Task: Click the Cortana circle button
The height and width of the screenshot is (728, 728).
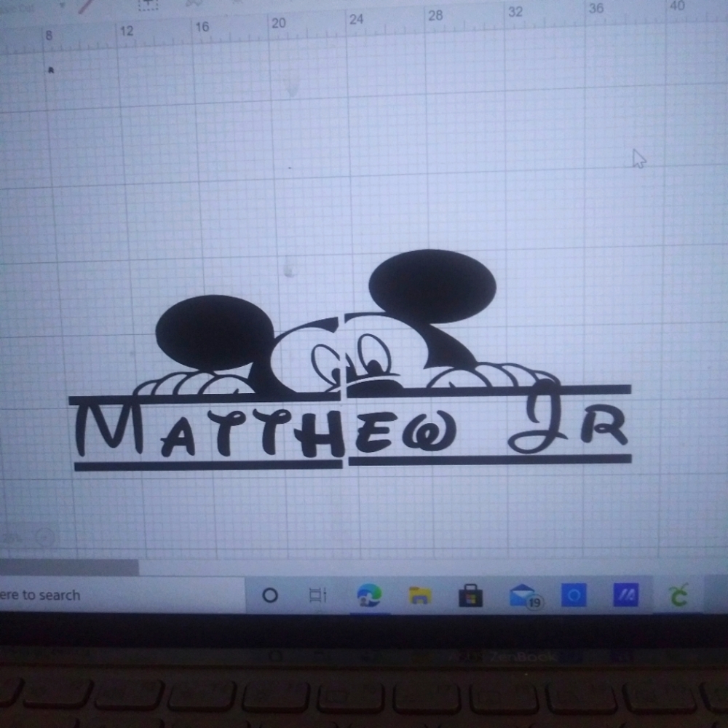Action: tap(270, 596)
